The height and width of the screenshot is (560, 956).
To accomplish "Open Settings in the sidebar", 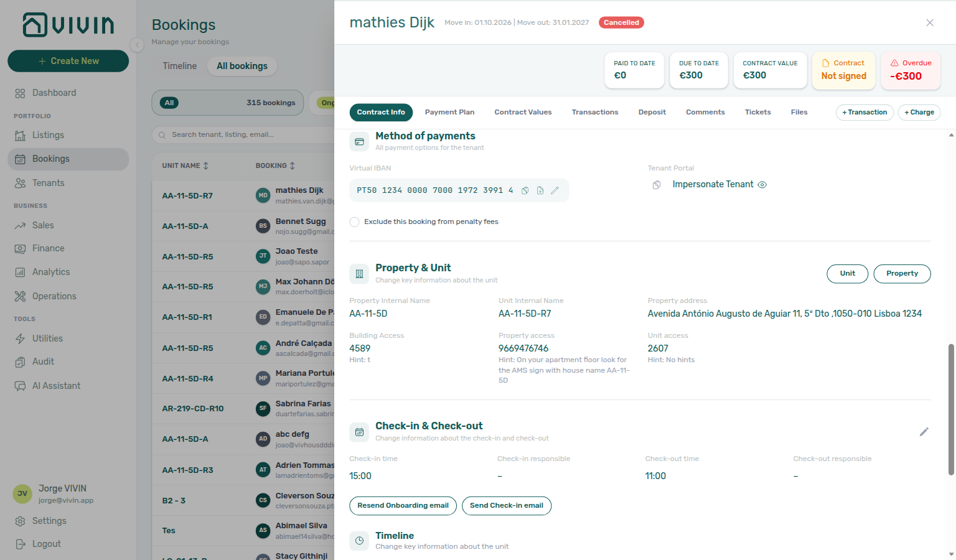I will [68, 521].
